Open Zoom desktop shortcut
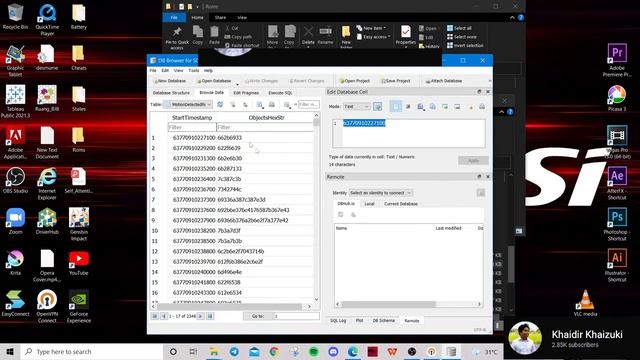The height and width of the screenshot is (360, 640). click(15, 221)
